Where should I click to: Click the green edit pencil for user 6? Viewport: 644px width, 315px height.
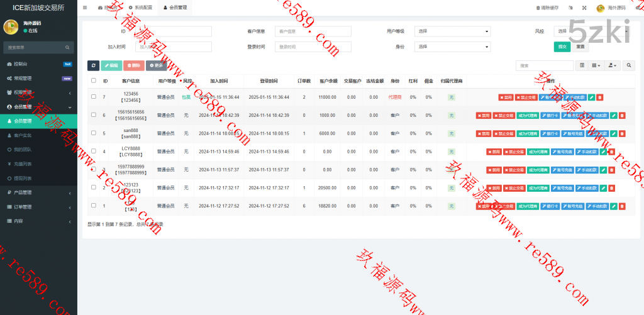(613, 116)
